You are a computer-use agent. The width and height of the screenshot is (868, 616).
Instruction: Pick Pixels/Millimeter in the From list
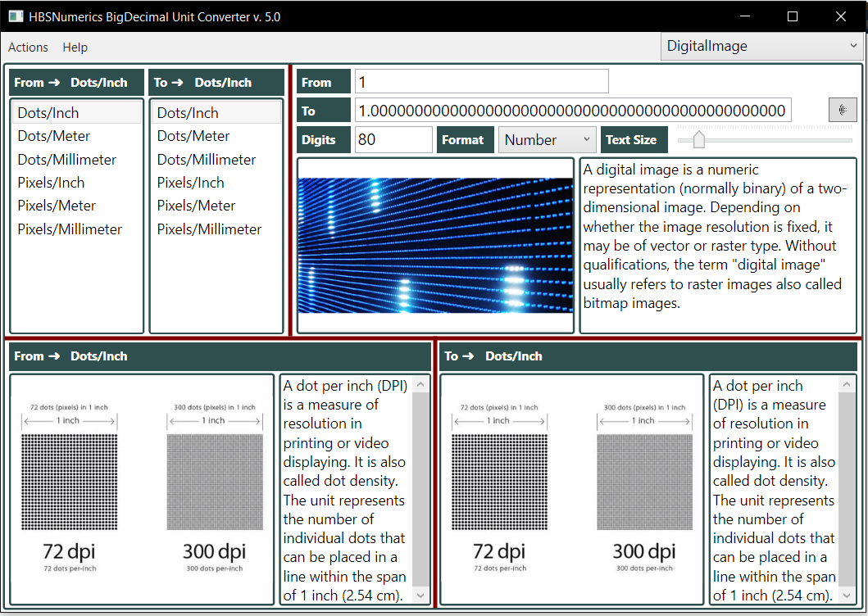(x=70, y=229)
